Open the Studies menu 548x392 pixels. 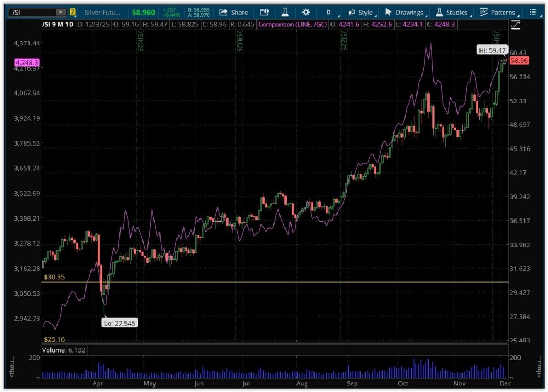click(x=452, y=12)
